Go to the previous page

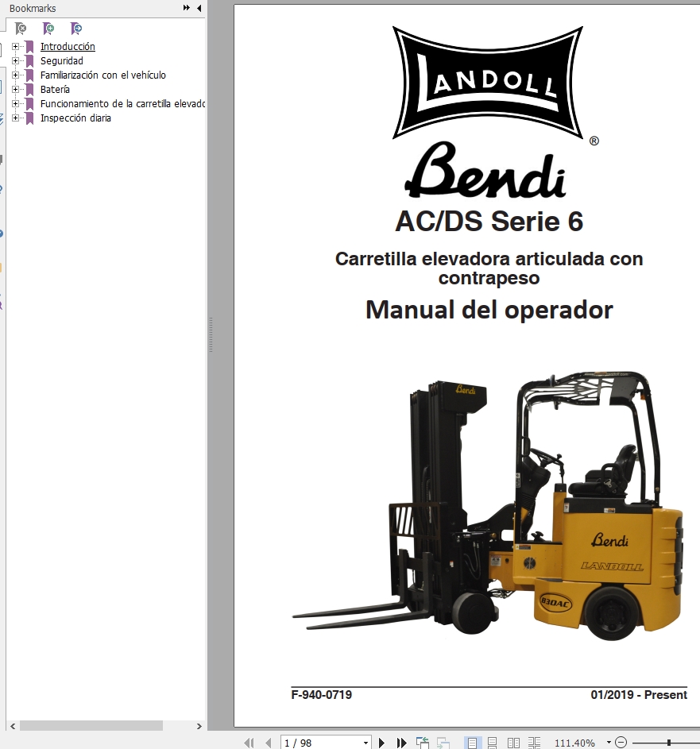(x=269, y=743)
